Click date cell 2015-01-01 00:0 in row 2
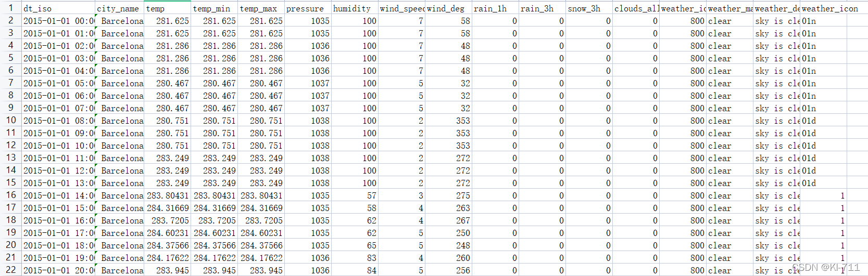Screen dimensions: 868x276 tap(58, 21)
